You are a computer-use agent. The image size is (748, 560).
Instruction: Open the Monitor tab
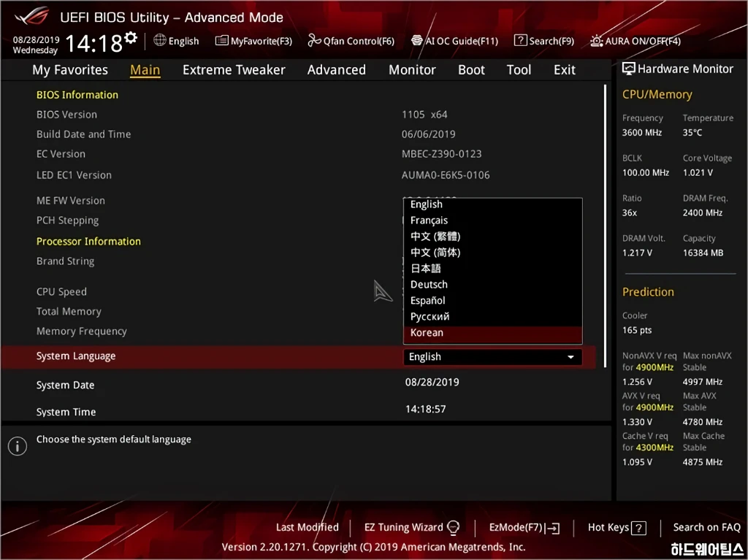412,70
